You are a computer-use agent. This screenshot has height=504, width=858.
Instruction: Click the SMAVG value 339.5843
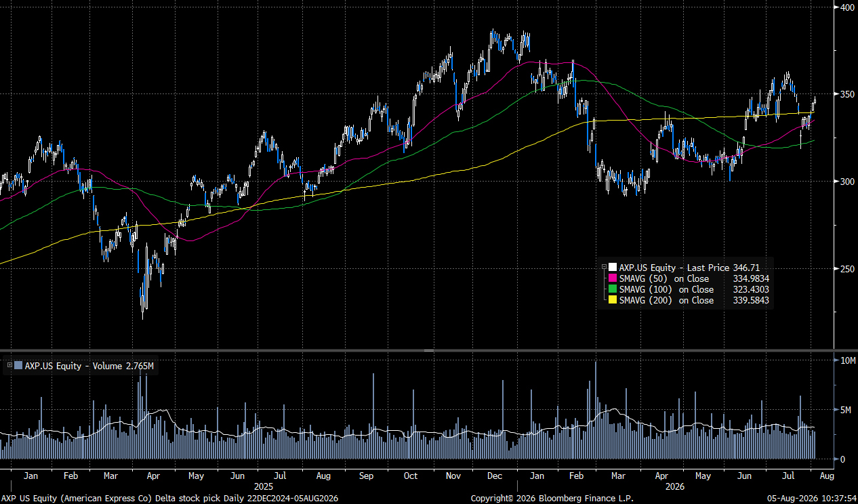pyautogui.click(x=751, y=300)
